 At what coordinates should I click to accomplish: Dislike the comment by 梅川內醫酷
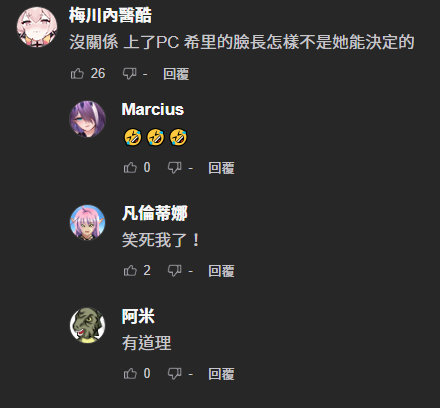point(129,74)
